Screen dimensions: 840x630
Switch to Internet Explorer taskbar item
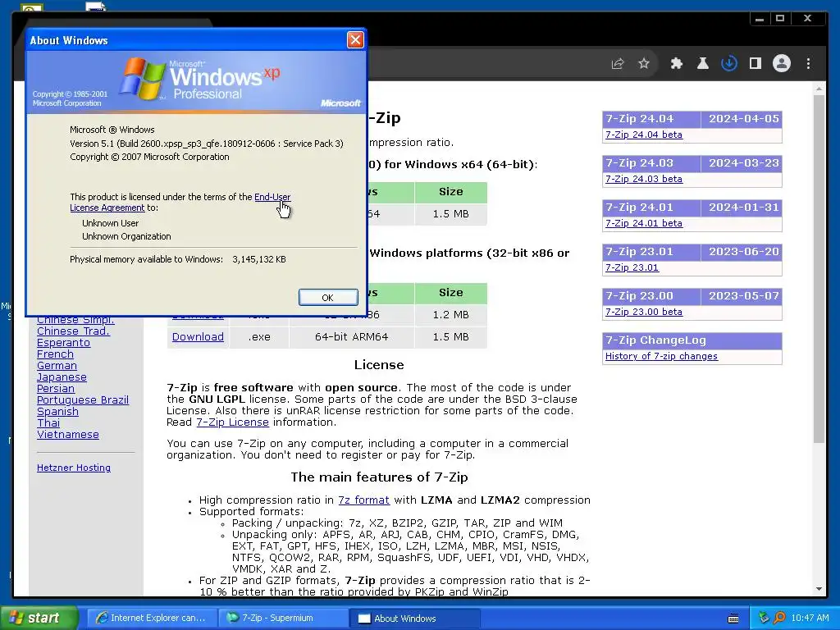tap(152, 619)
